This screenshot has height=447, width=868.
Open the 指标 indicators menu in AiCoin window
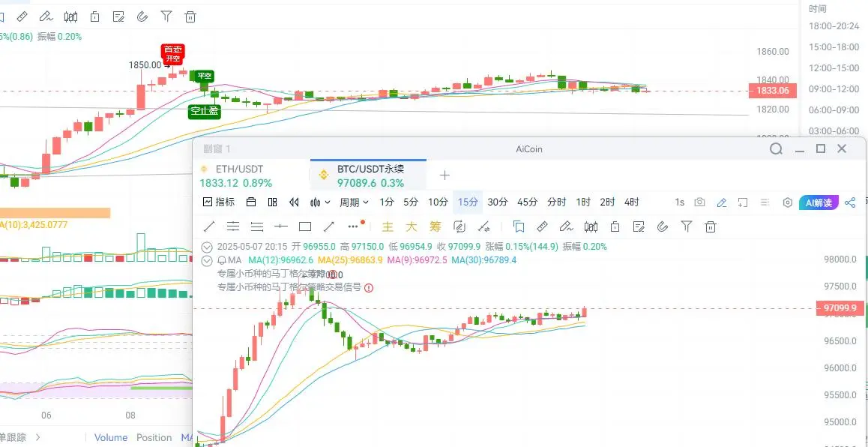pos(219,202)
